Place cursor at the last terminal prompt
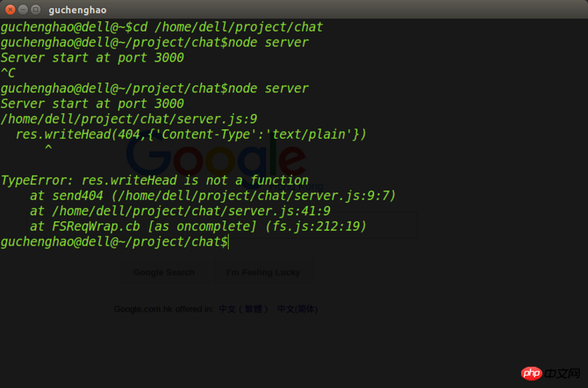This screenshot has width=588, height=388. pos(229,242)
